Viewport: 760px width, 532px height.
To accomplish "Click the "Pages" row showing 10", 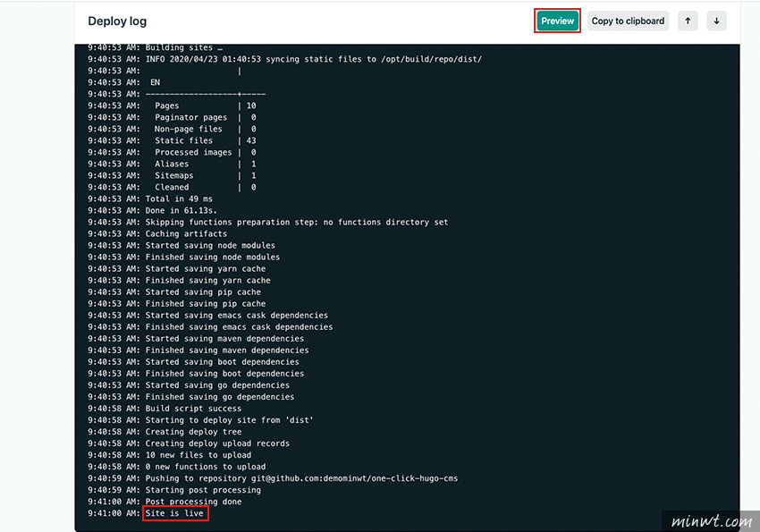I will coord(172,106).
